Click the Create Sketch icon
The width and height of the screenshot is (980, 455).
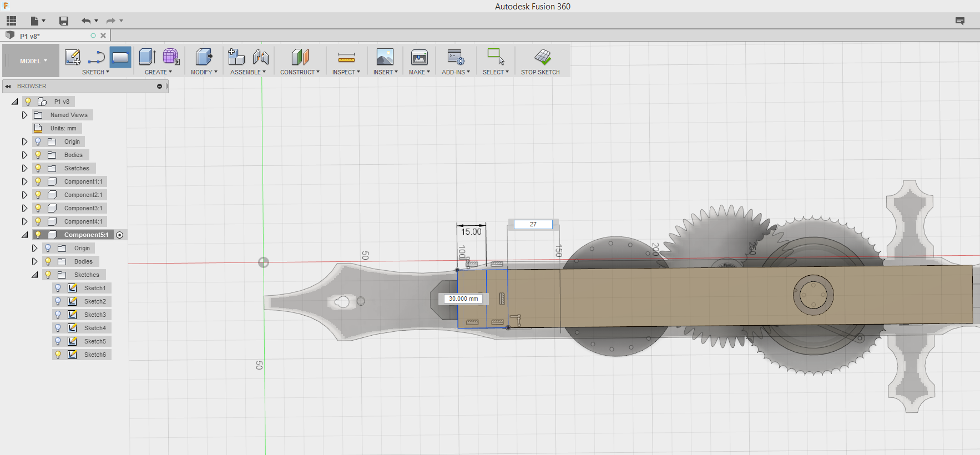(x=73, y=57)
